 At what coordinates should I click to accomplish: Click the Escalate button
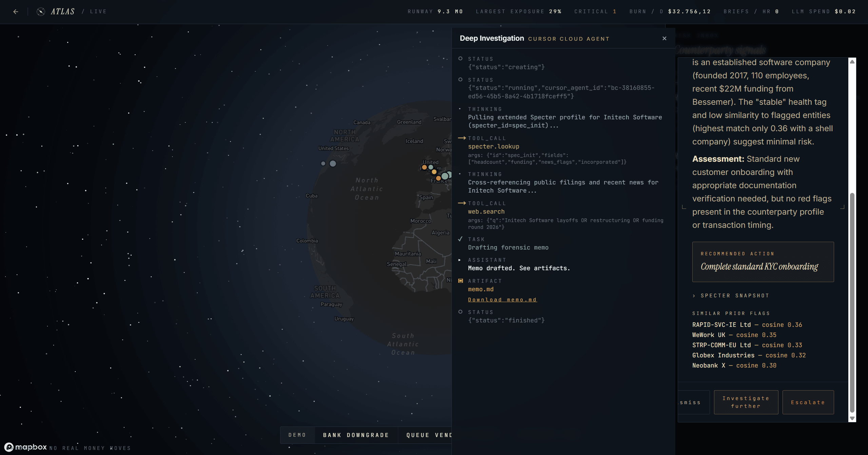coord(808,402)
